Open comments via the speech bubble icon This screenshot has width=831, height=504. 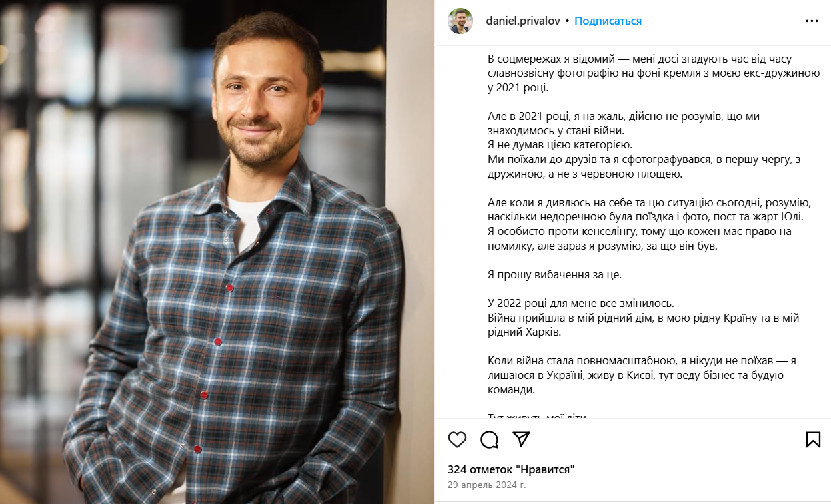click(x=490, y=439)
